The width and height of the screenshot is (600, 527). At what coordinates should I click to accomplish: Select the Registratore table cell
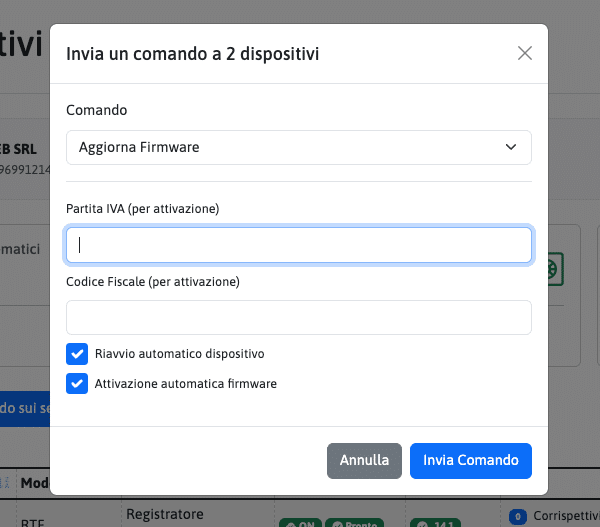coord(165,514)
